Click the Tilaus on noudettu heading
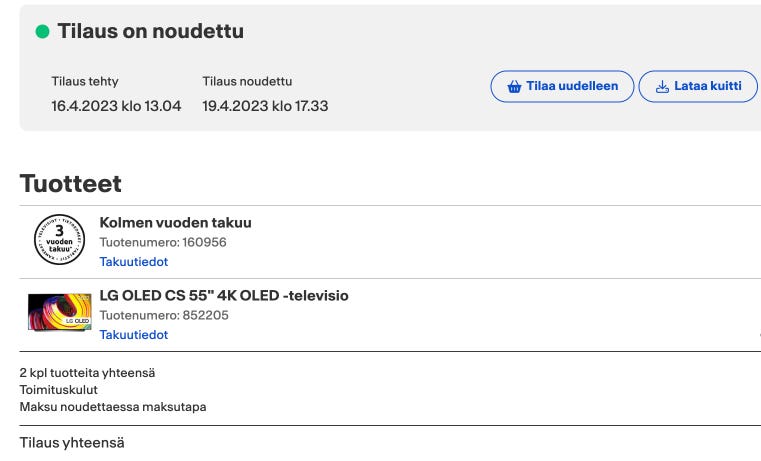Viewport: 761px width, 461px height. coord(150,32)
